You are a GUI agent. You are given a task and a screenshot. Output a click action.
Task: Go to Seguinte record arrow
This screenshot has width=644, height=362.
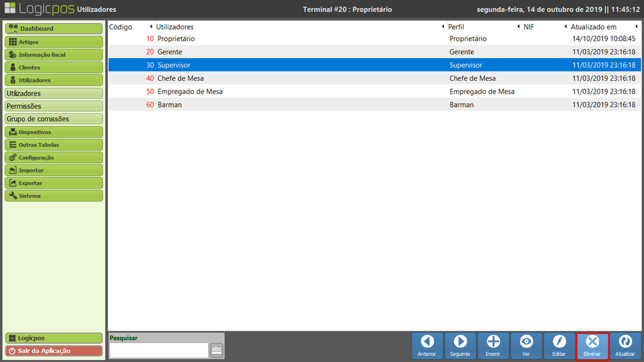(460, 346)
